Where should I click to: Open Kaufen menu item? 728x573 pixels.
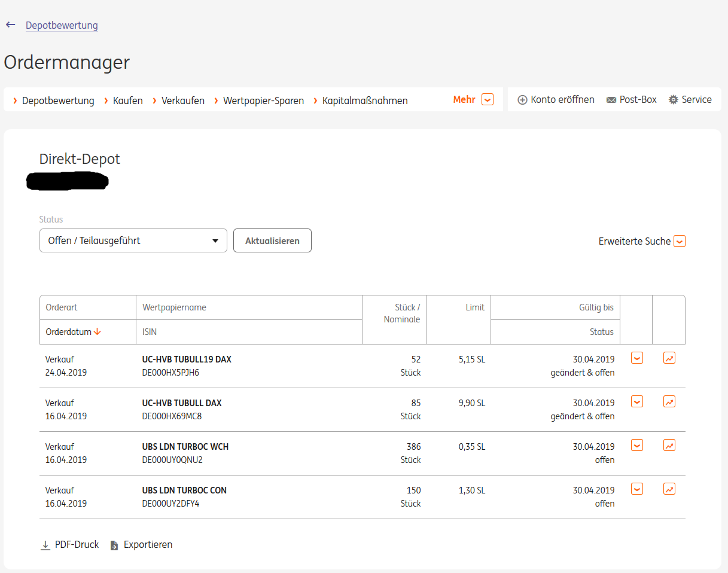point(128,100)
